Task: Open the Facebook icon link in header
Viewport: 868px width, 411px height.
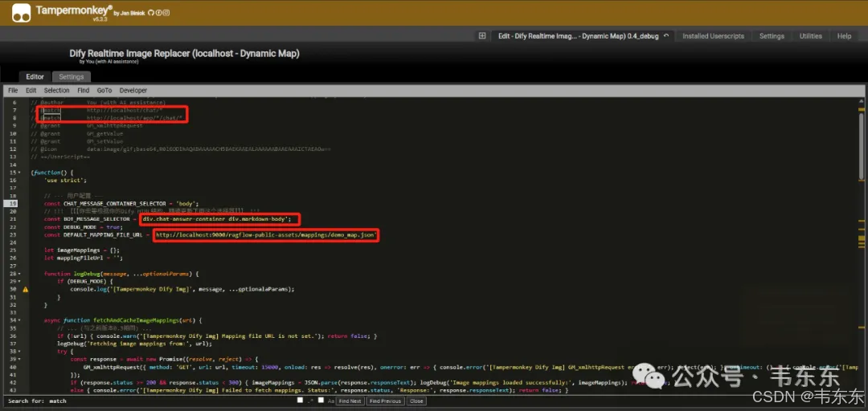Action: coord(158,13)
